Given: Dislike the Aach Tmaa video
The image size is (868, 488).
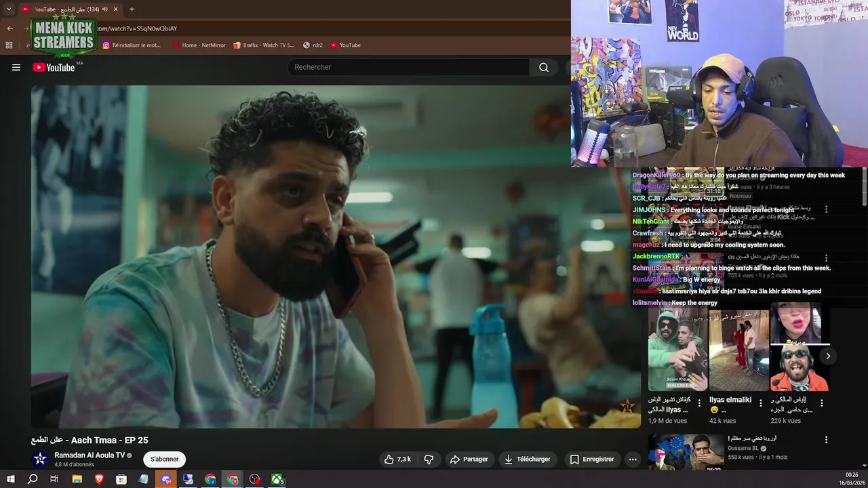Looking at the screenshot, I should pos(429,459).
